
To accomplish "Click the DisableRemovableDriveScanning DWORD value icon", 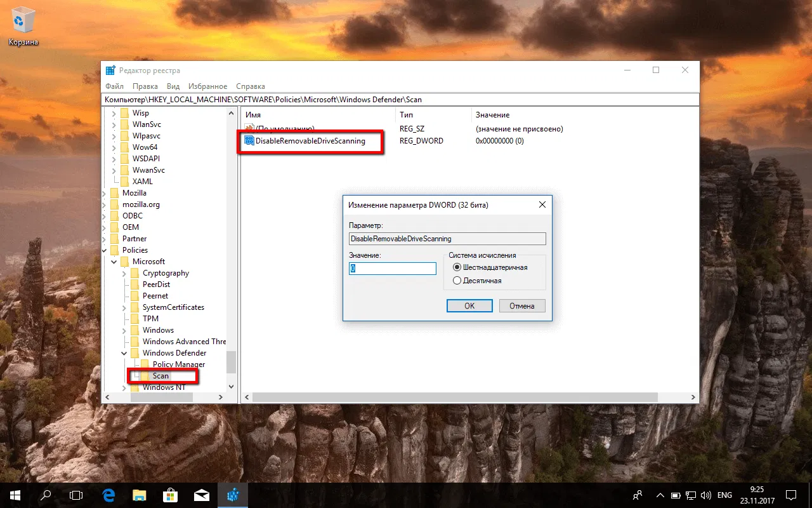I will pyautogui.click(x=249, y=141).
